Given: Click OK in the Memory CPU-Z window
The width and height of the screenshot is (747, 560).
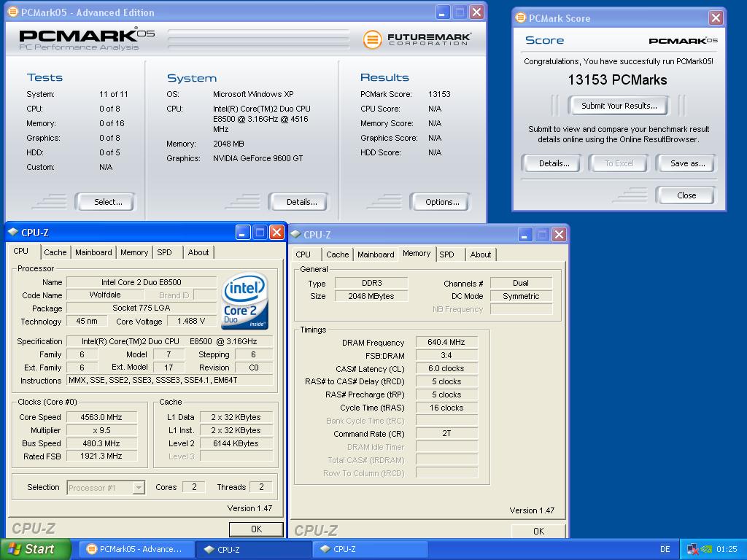Looking at the screenshot, I should (538, 531).
